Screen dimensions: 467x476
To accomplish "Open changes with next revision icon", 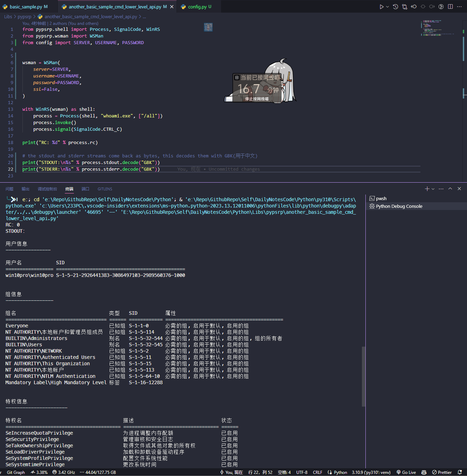I will click(x=432, y=7).
